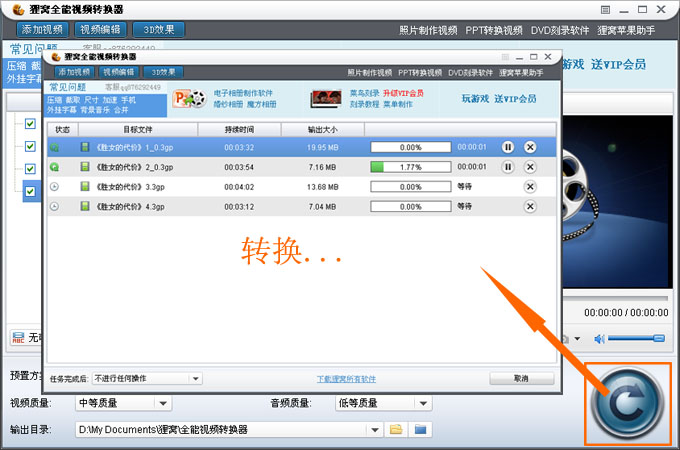Click green file icon of 《胜女的代价》1_0.3gp
680x450 pixels.
pos(85,147)
